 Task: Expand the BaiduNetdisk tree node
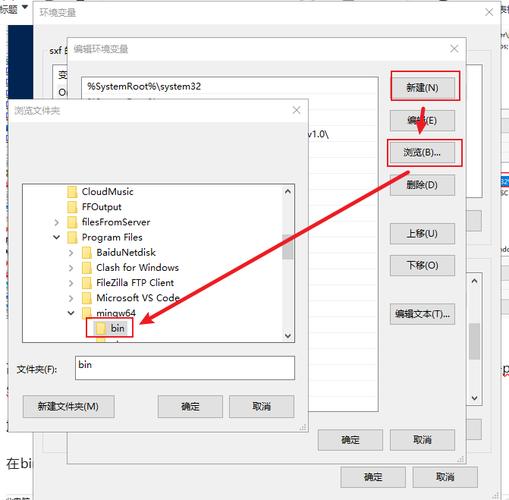pyautogui.click(x=71, y=253)
